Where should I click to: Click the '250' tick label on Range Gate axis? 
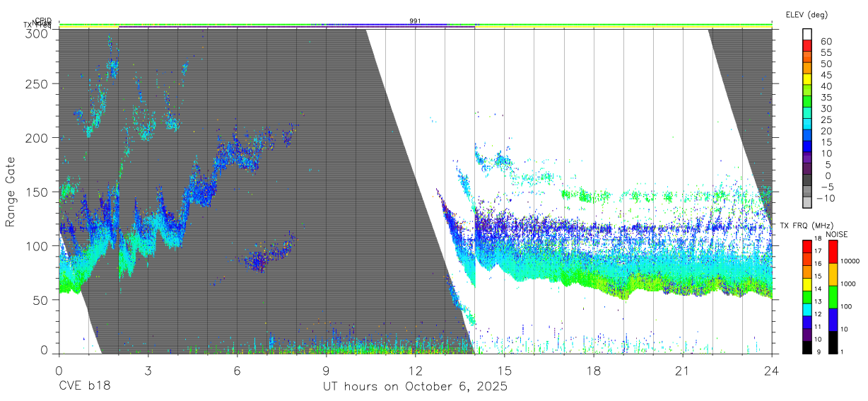(38, 83)
